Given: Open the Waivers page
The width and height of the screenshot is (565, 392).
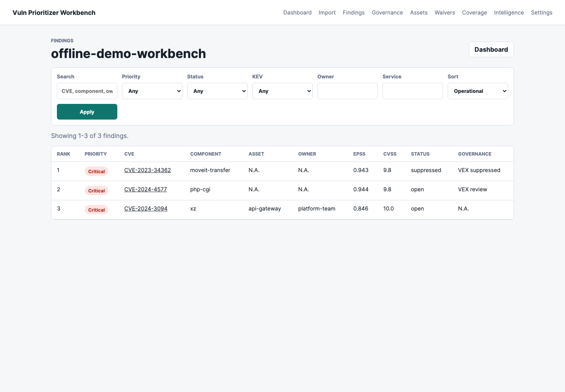Looking at the screenshot, I should tap(445, 13).
